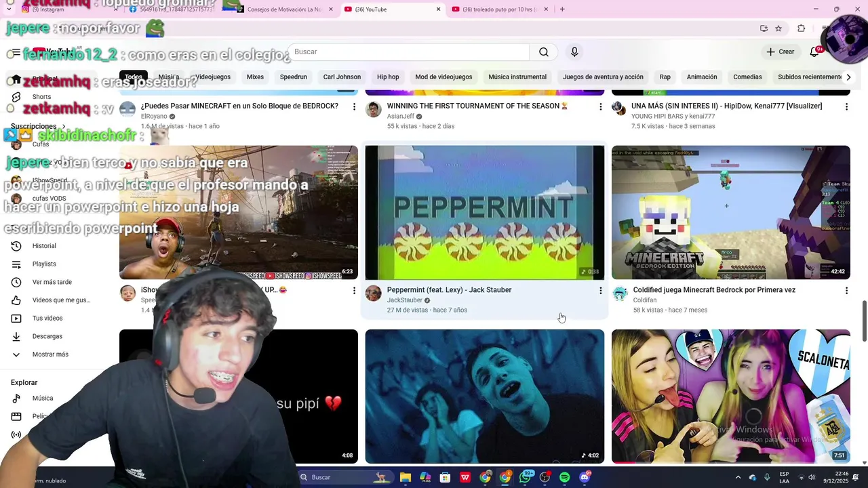Select the Comedias category chip
The height and width of the screenshot is (488, 868).
(x=747, y=77)
